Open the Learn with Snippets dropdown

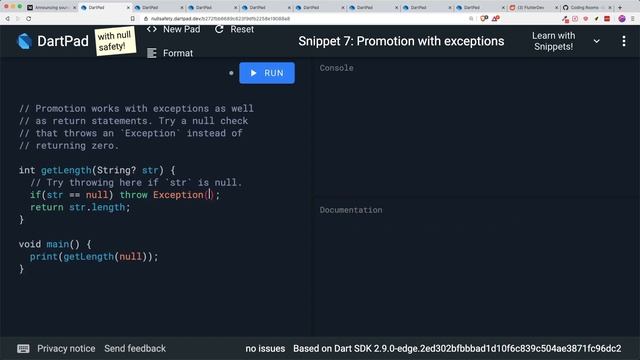565,41
